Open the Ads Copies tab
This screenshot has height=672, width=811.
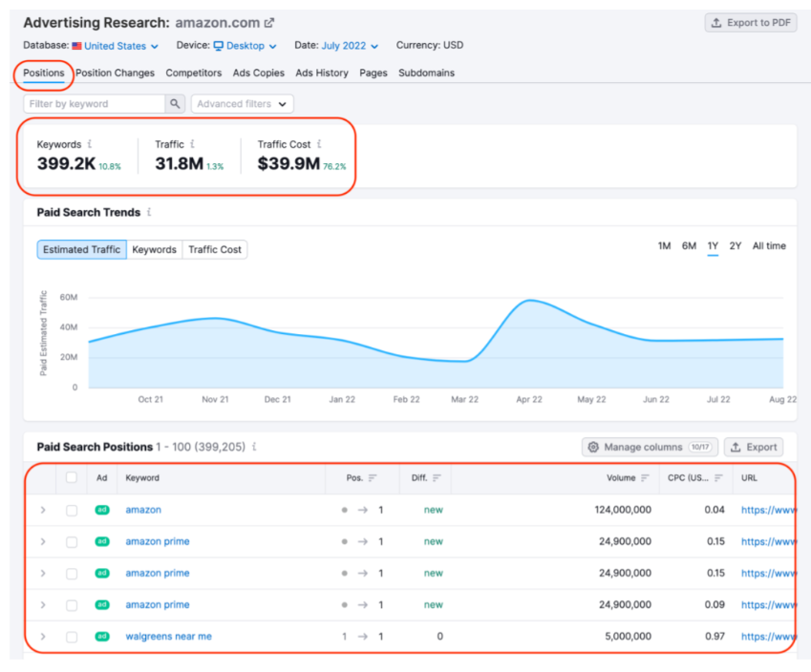[259, 73]
